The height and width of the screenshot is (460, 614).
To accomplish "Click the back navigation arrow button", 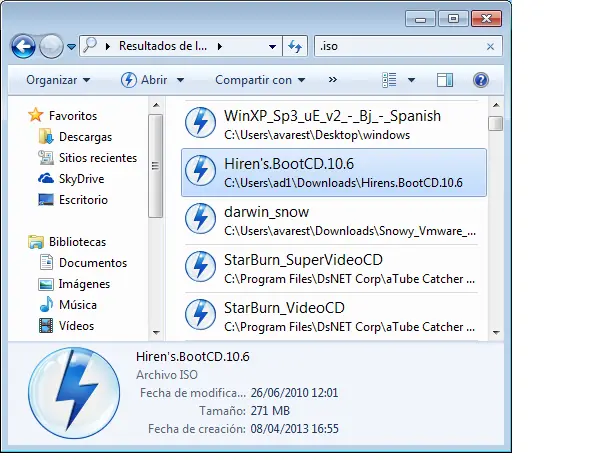I will click(x=23, y=46).
